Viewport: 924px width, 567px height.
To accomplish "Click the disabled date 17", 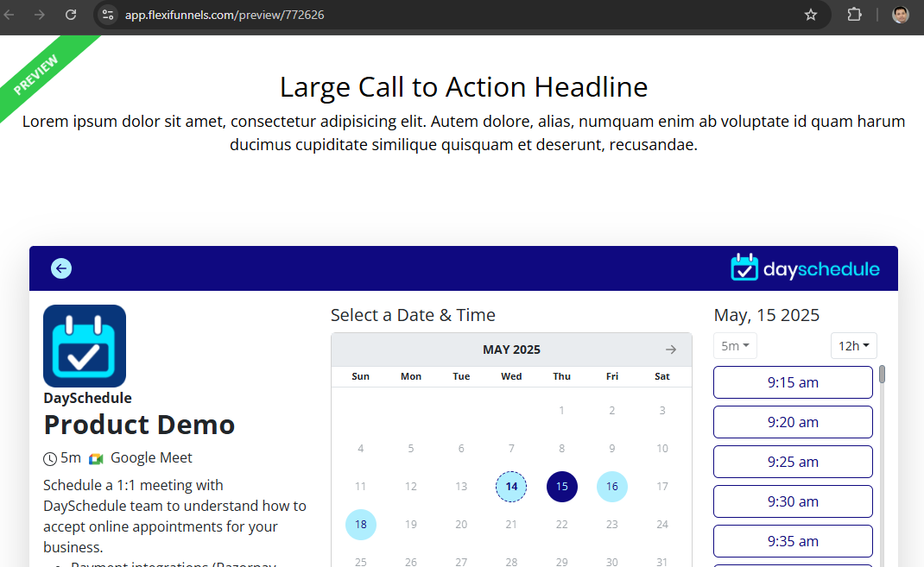I will click(661, 487).
